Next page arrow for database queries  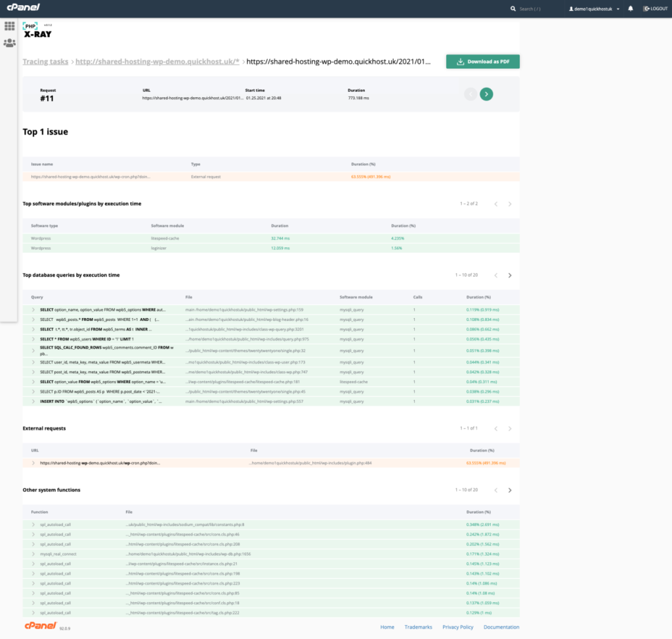pyautogui.click(x=510, y=275)
